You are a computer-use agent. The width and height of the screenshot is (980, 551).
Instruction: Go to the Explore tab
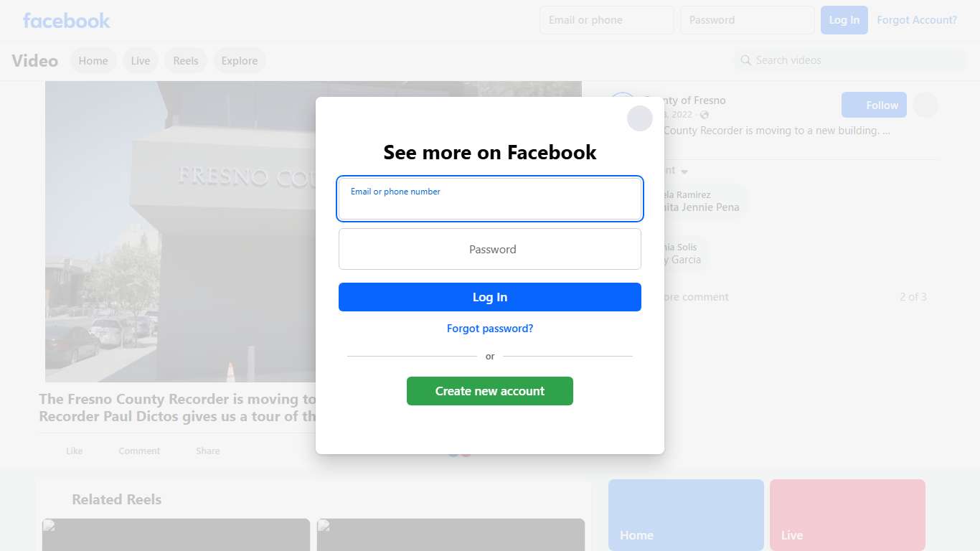(240, 61)
